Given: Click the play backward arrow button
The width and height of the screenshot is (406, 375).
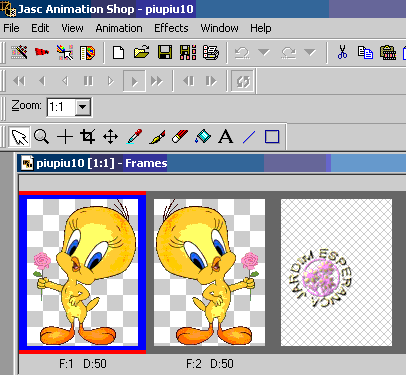Looking at the screenshot, I should [x=42, y=81].
